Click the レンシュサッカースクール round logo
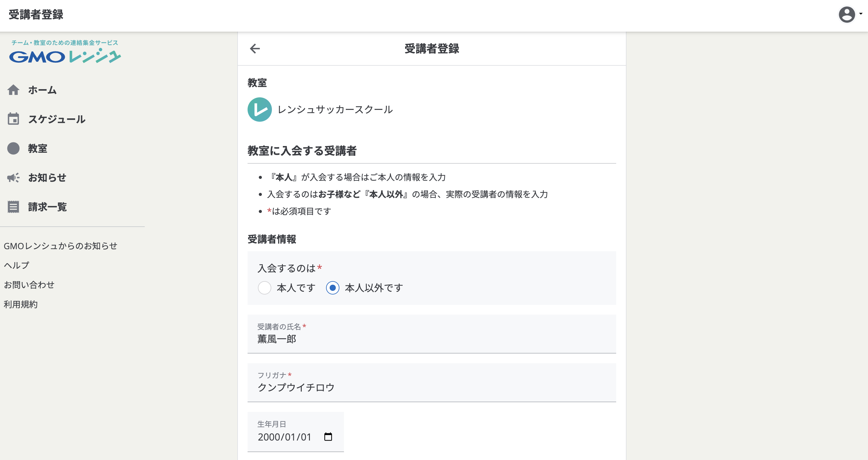The width and height of the screenshot is (868, 460). (x=259, y=110)
